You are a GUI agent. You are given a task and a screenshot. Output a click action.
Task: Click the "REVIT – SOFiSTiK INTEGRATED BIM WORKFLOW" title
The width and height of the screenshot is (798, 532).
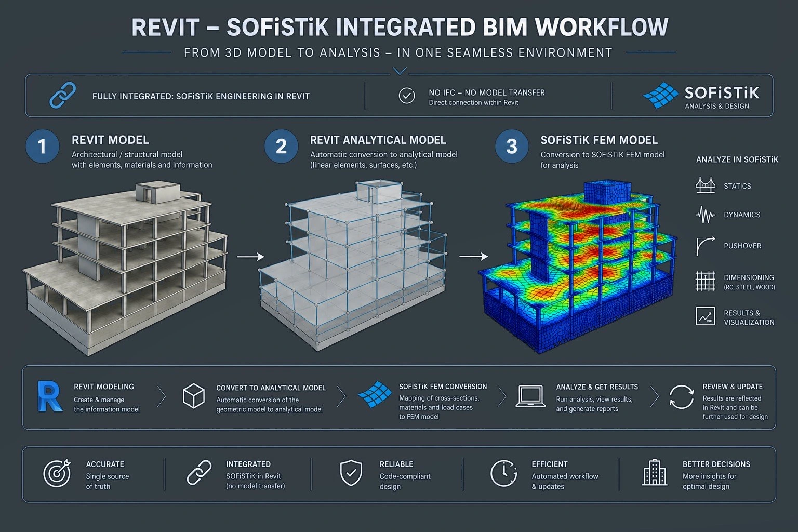[x=400, y=28]
